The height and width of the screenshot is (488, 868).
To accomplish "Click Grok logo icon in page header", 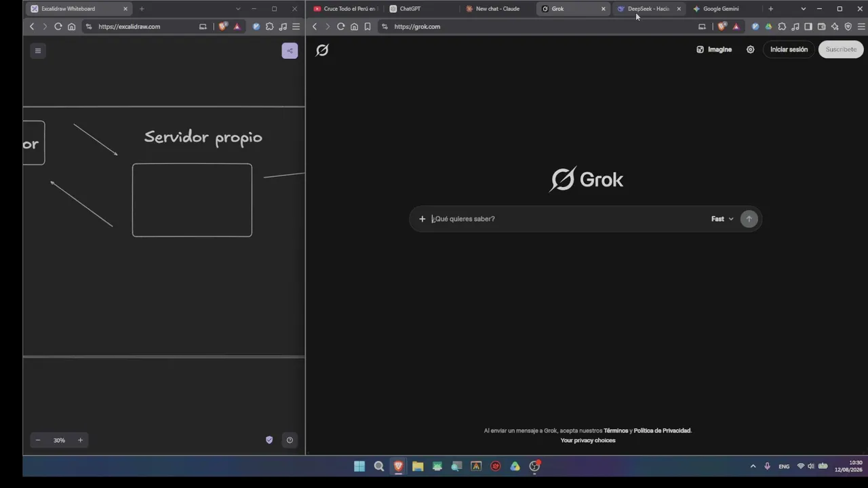I will point(322,50).
